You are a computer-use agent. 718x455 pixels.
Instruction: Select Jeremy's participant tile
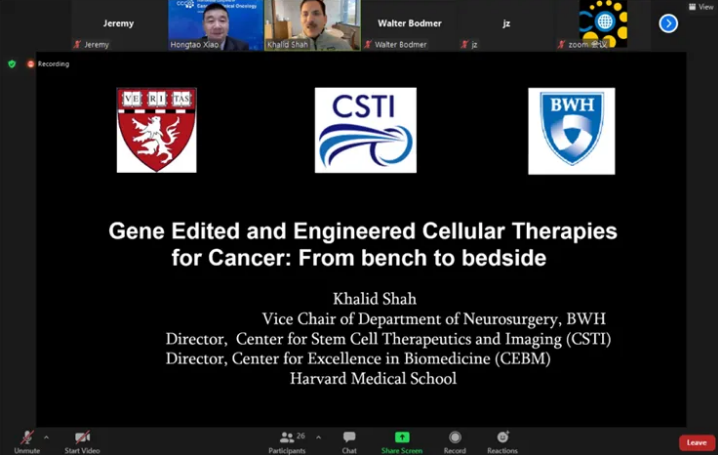[x=119, y=25]
